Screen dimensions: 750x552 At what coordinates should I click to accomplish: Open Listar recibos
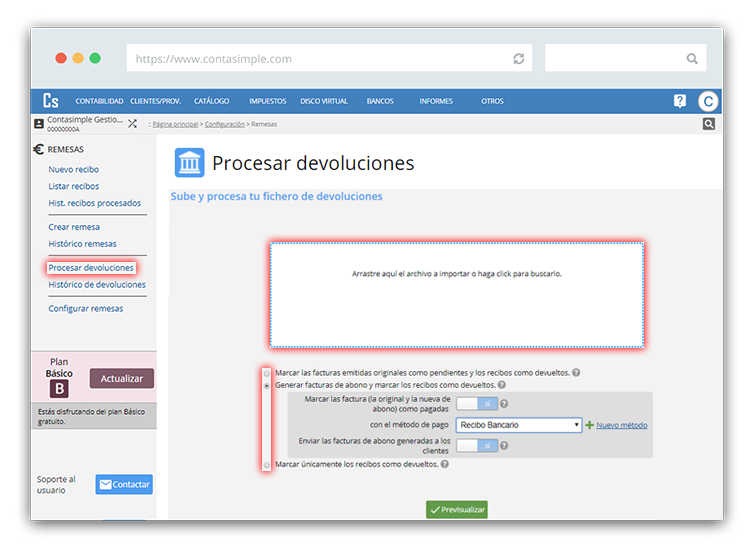(x=74, y=186)
